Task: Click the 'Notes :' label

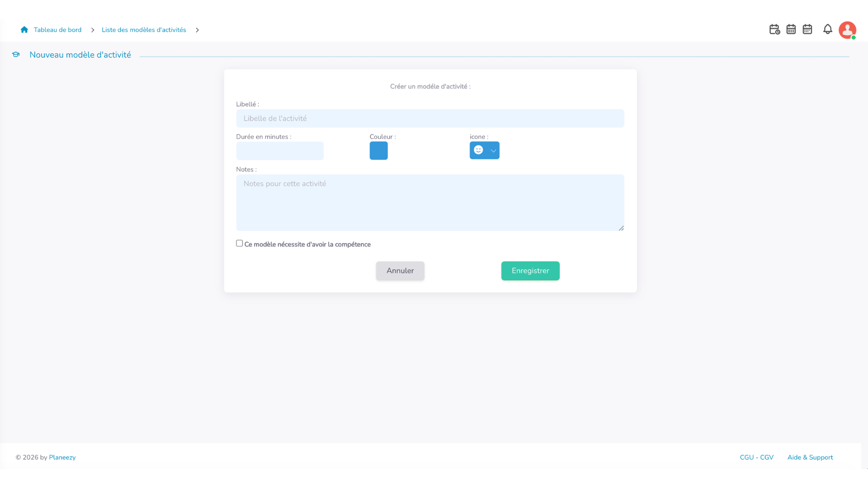Action: pos(246,169)
